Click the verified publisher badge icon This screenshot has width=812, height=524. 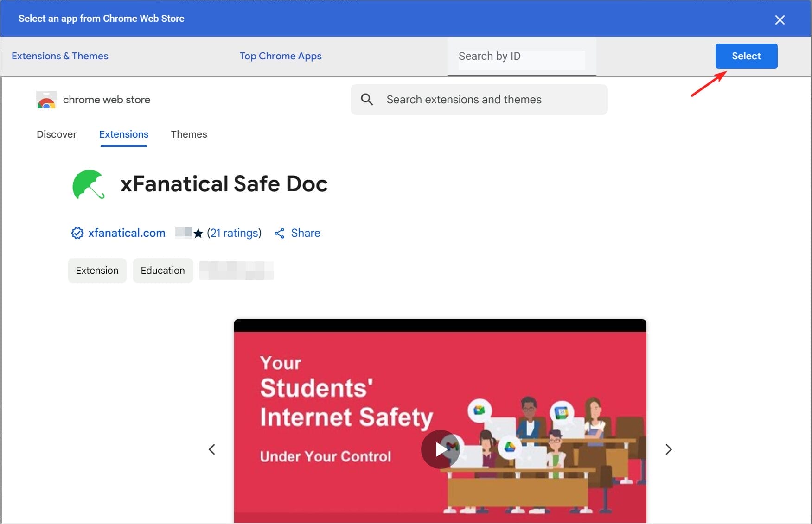pyautogui.click(x=77, y=233)
